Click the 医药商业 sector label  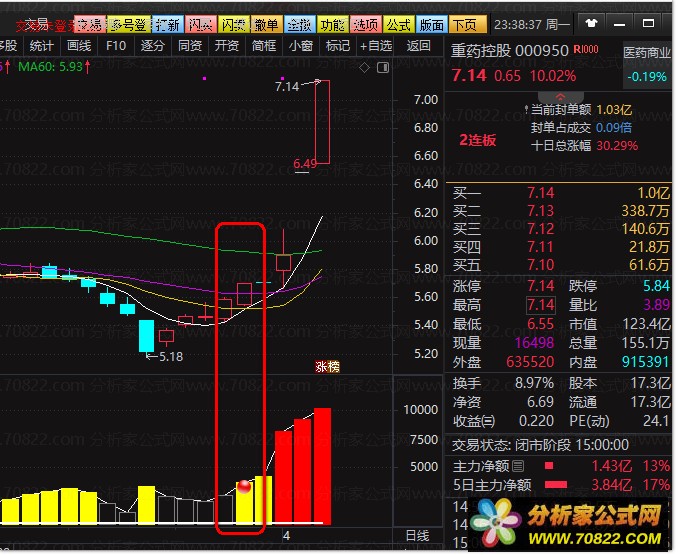pyautogui.click(x=647, y=52)
